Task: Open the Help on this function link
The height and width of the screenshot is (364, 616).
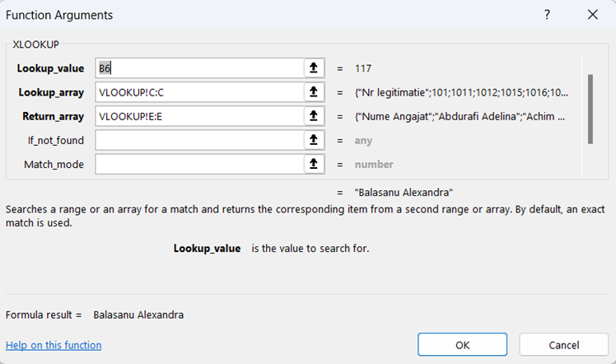Action: 54,345
